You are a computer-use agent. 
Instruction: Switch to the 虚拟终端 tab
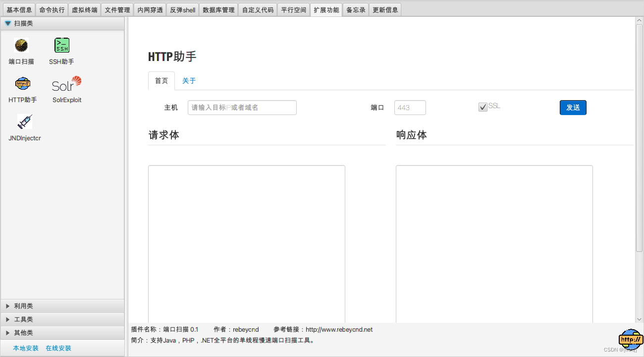[x=85, y=10]
